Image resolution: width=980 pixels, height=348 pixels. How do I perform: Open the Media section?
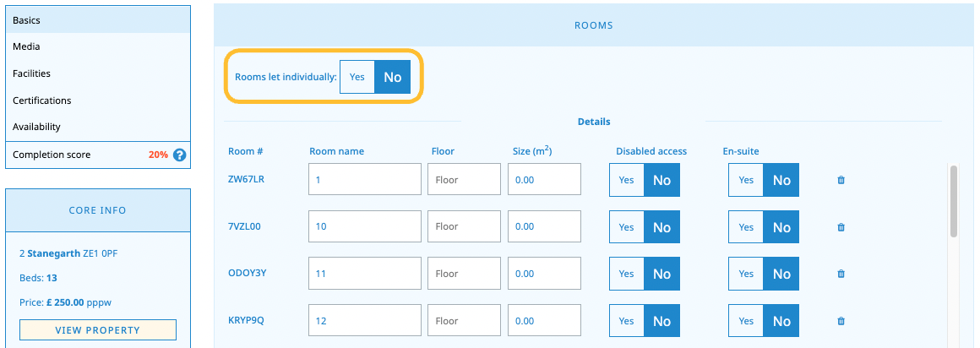26,46
